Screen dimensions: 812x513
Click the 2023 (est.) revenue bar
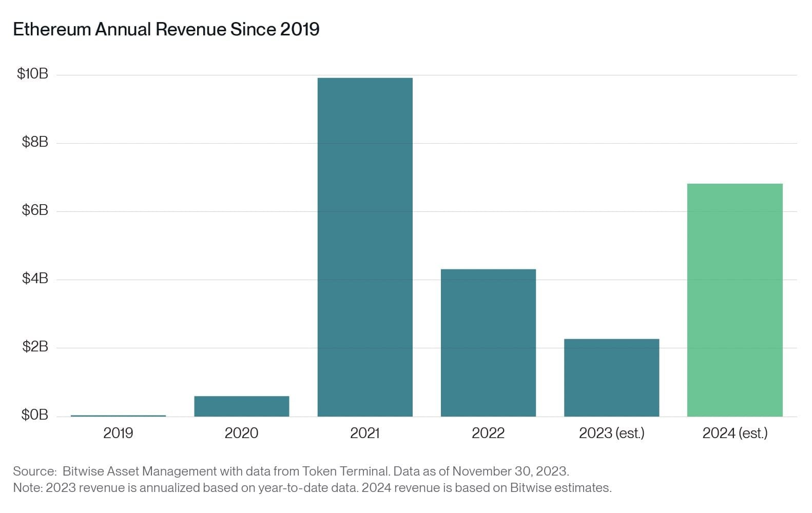[611, 377]
